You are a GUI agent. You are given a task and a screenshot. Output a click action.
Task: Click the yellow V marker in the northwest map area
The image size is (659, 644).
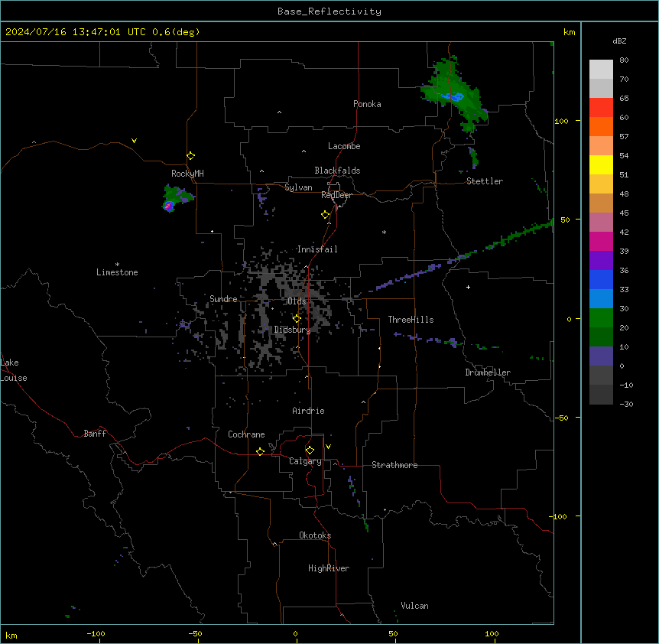(x=134, y=141)
